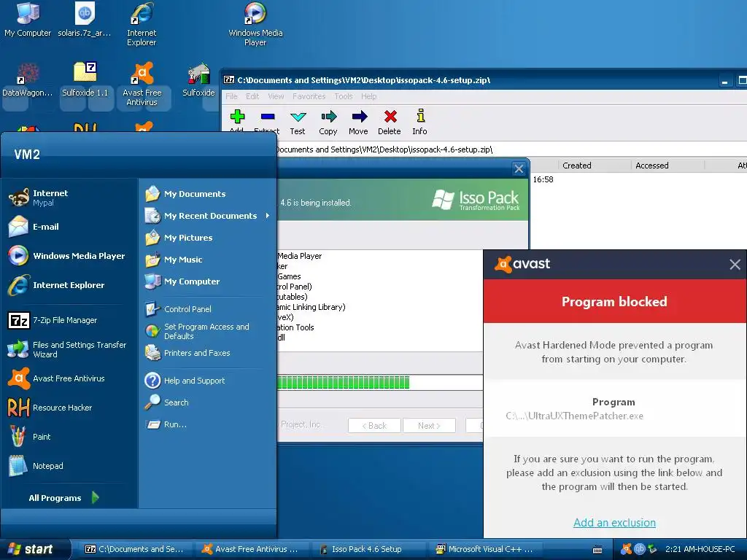The width and height of the screenshot is (747, 560).
Task: Click the Next button in Isso Pack setup
Action: [x=429, y=426]
